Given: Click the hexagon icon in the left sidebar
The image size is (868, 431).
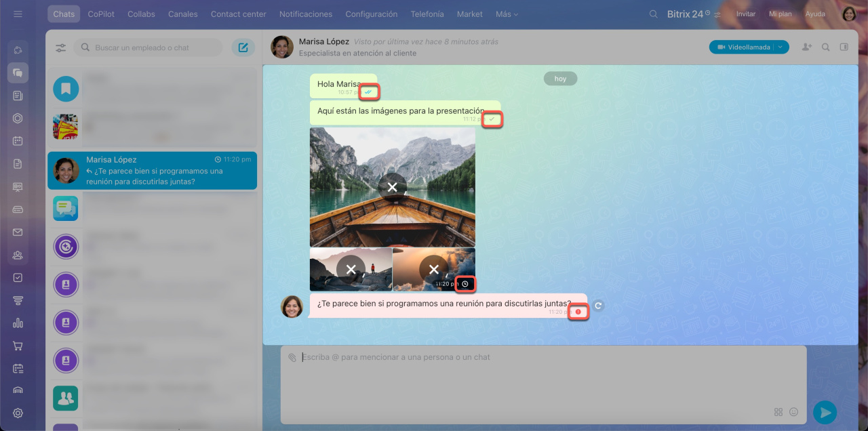Looking at the screenshot, I should click(18, 118).
